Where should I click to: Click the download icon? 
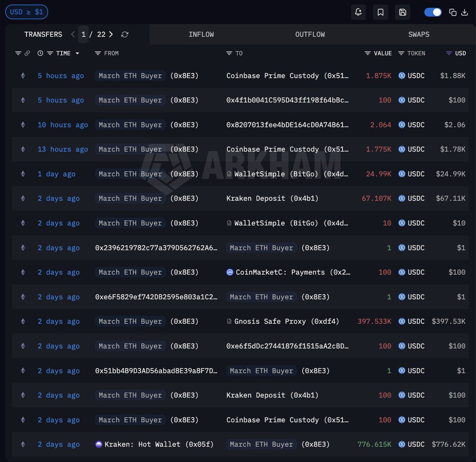coord(465,12)
